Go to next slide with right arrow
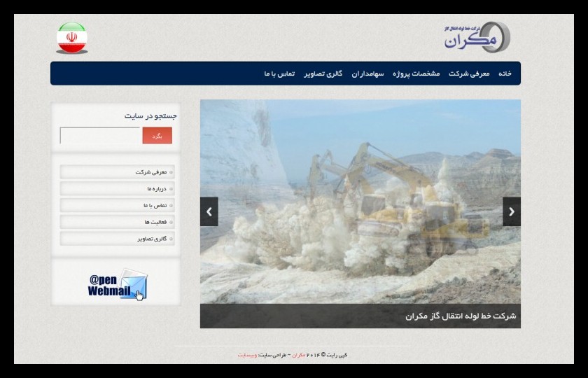 tap(511, 211)
